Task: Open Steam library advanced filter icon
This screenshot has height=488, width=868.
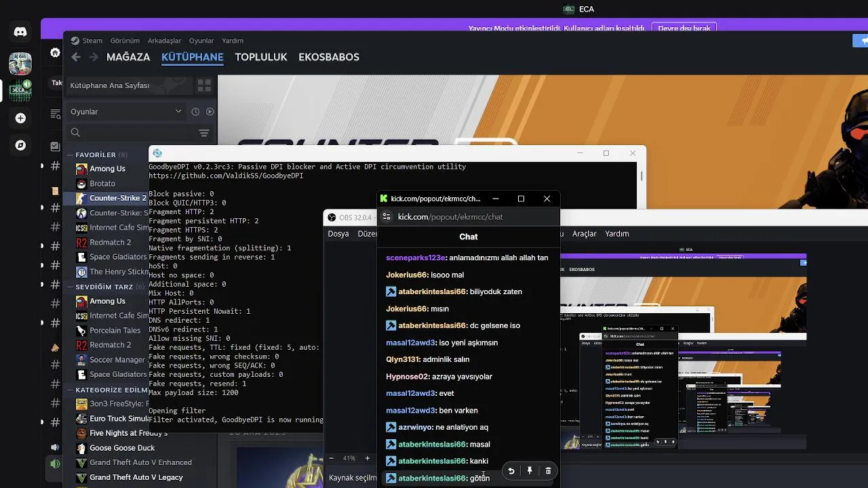Action: (204, 133)
